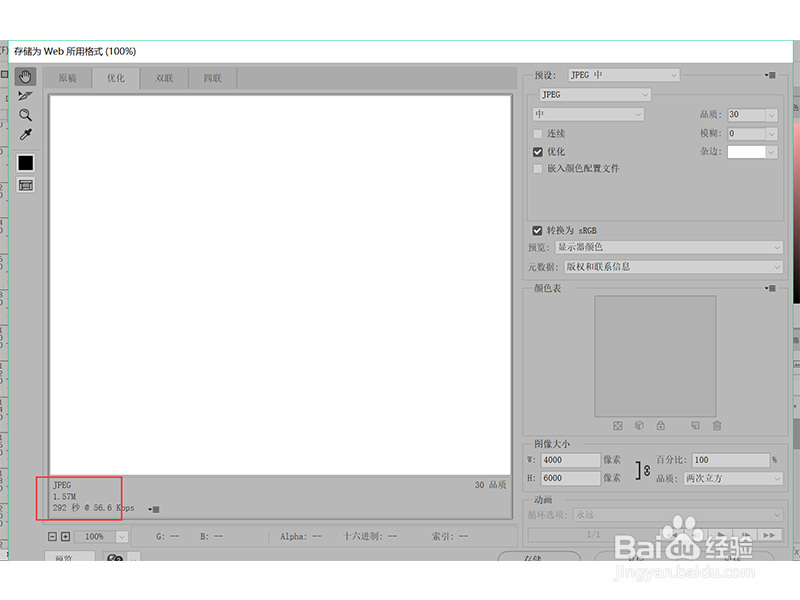Click the map to transparent color table icon
The image size is (800, 600).
pos(618,426)
